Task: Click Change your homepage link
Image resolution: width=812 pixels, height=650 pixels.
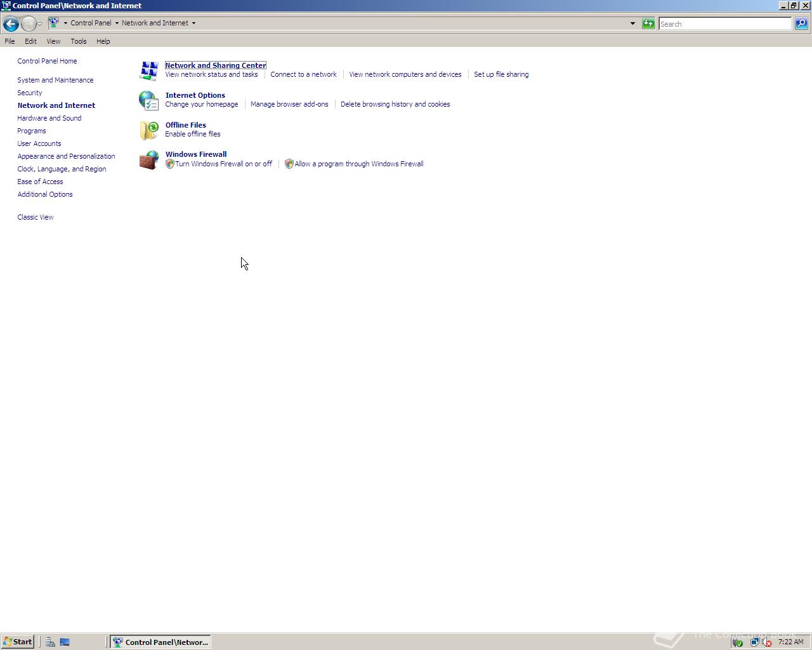Action: click(x=202, y=104)
